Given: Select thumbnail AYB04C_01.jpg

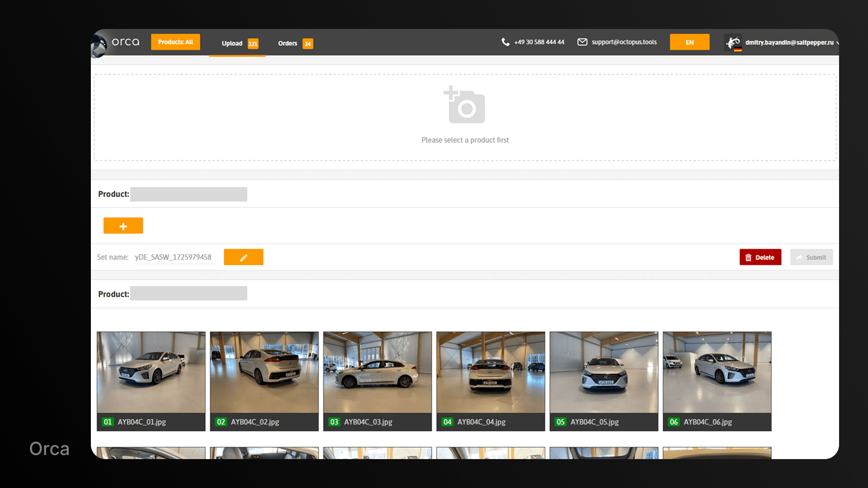Looking at the screenshot, I should click(151, 372).
